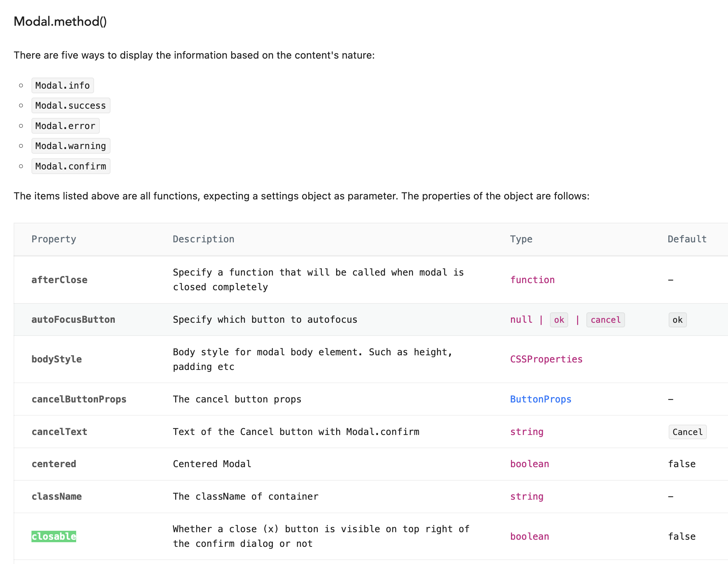728x564 pixels.
Task: Click the Modal.method() page heading
Action: pos(60,22)
